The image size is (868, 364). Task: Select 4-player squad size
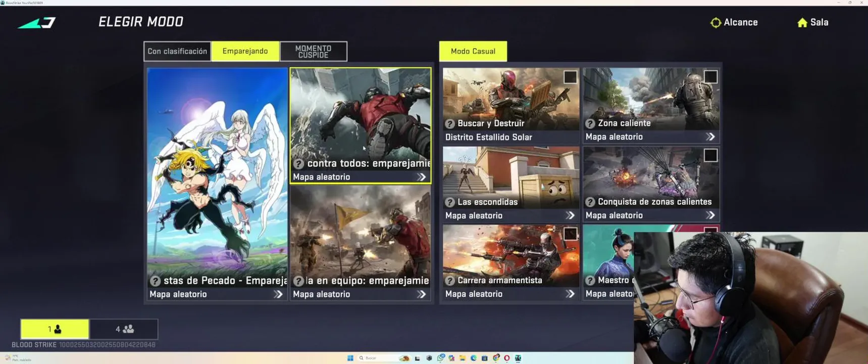pyautogui.click(x=124, y=329)
